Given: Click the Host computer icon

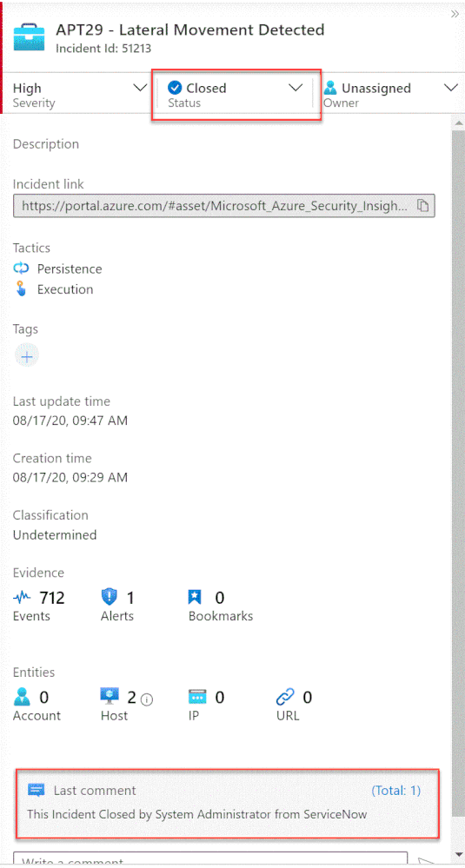Looking at the screenshot, I should tap(110, 696).
